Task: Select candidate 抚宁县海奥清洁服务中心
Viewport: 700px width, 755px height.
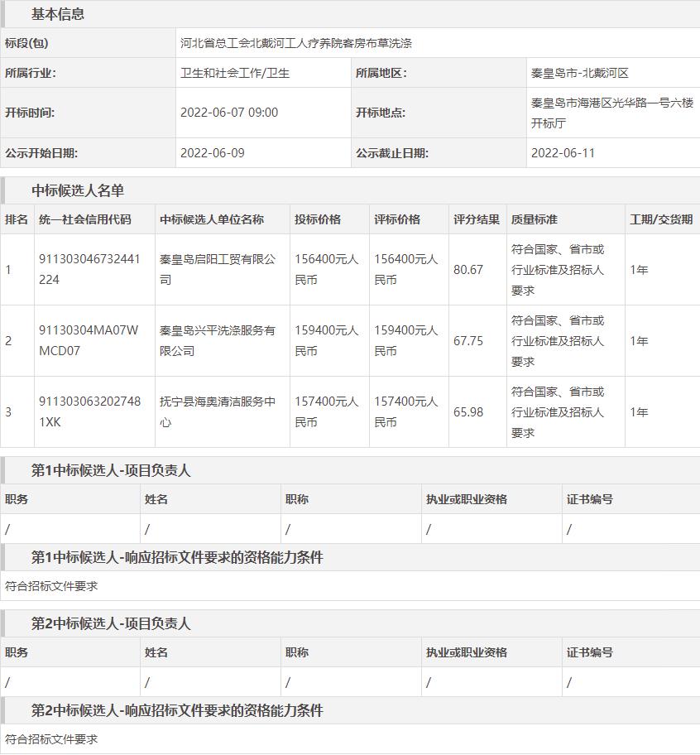Action: click(x=218, y=411)
